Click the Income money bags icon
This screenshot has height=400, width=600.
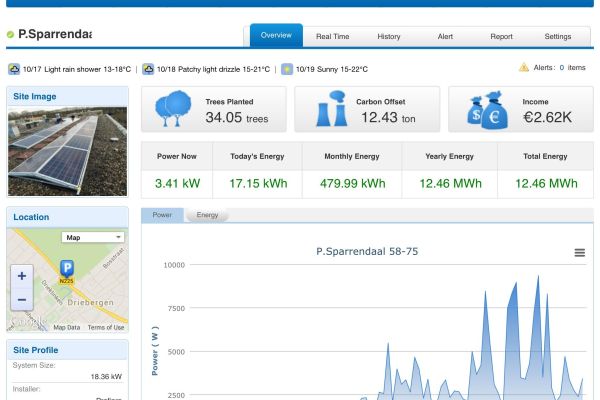[x=488, y=110]
